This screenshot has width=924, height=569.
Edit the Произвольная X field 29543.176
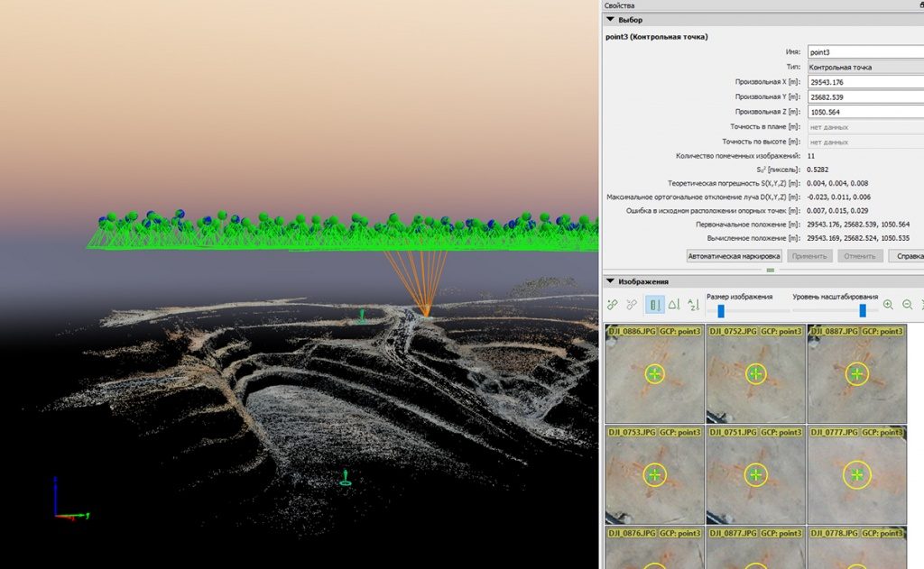(x=865, y=82)
